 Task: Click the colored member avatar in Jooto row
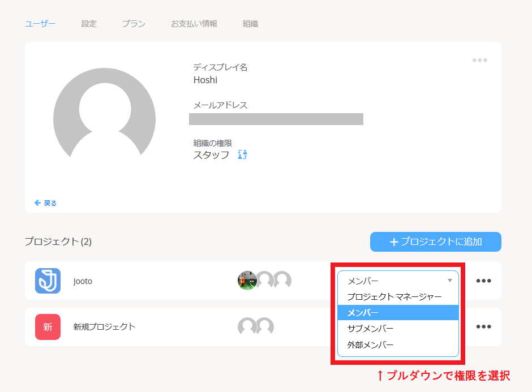(x=247, y=281)
